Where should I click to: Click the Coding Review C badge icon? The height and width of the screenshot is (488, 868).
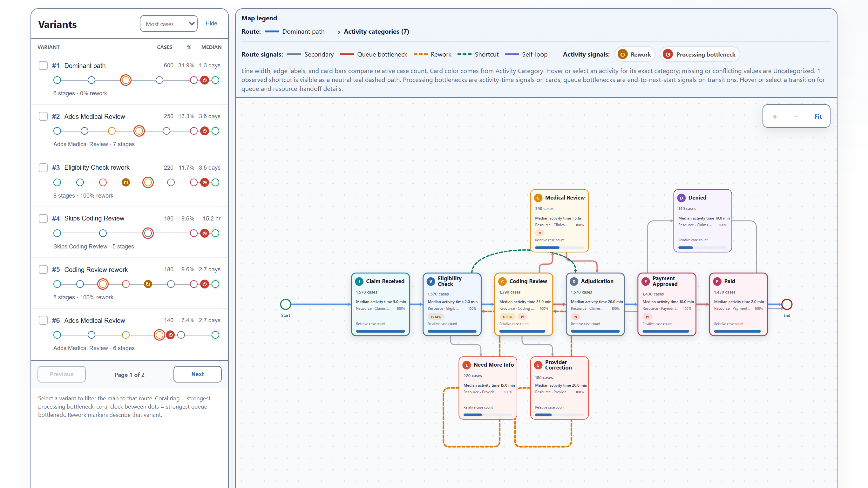[x=502, y=281]
